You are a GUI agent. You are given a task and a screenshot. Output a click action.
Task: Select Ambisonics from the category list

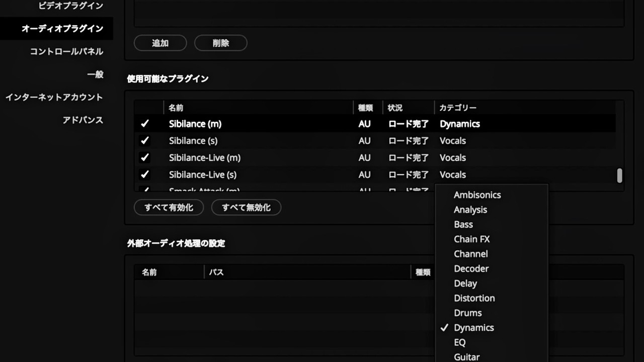(477, 195)
